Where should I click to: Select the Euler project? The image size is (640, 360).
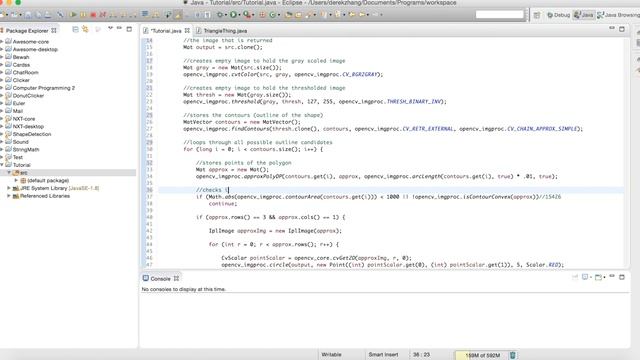(x=19, y=103)
